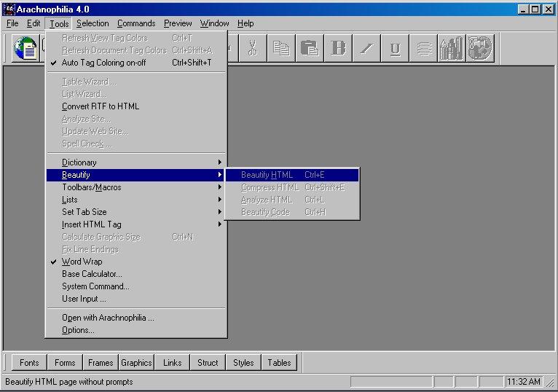Expand the Lists submenu
The width and height of the screenshot is (558, 392).
(x=137, y=200)
